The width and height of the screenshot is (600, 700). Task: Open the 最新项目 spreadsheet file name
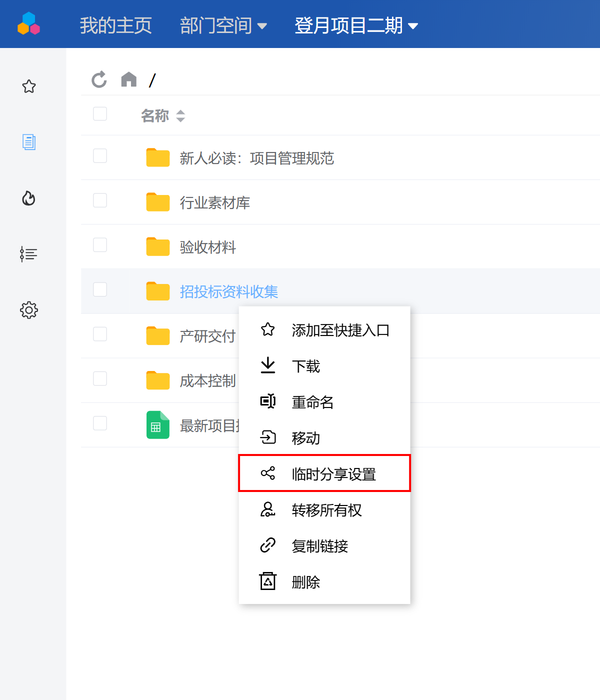point(209,425)
